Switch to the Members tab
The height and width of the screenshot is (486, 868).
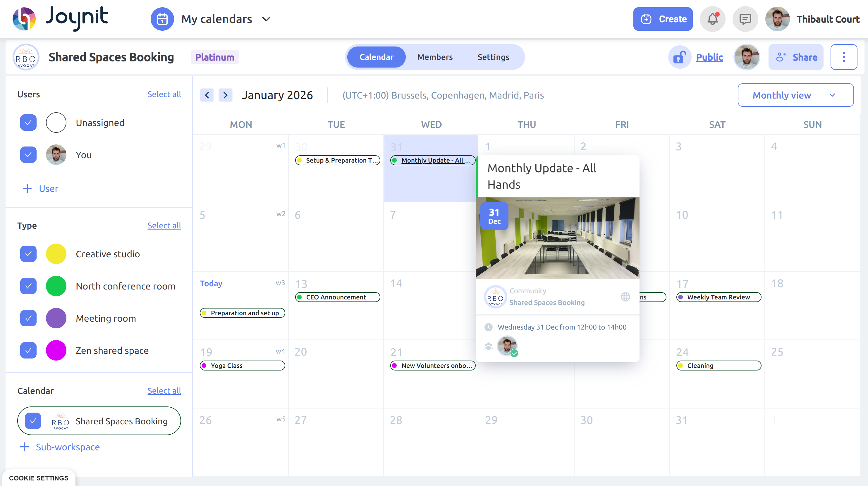(x=435, y=57)
